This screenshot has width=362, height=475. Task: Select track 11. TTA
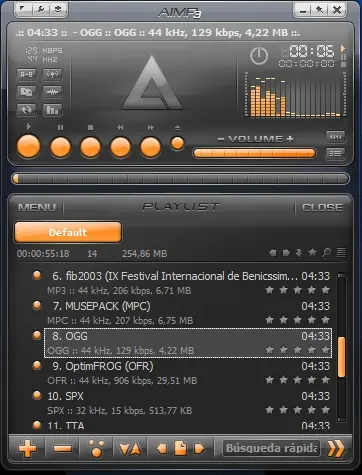tap(188, 426)
